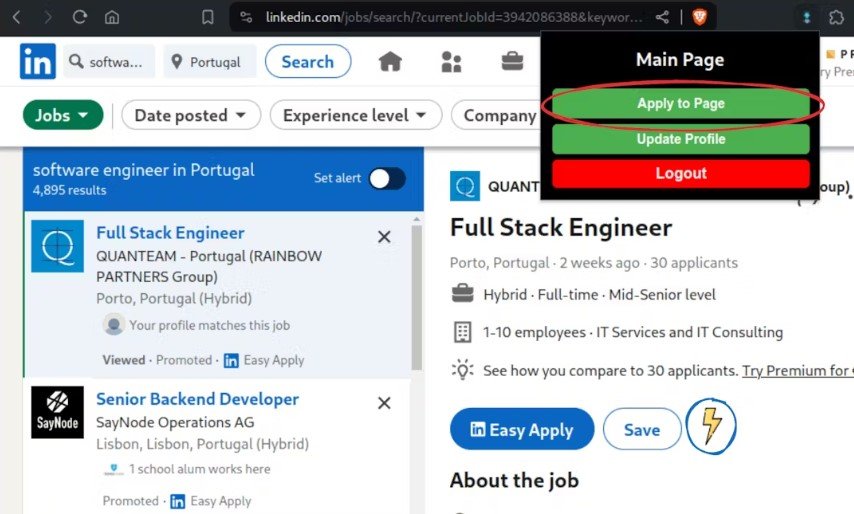Open the Company filter

[x=496, y=115]
